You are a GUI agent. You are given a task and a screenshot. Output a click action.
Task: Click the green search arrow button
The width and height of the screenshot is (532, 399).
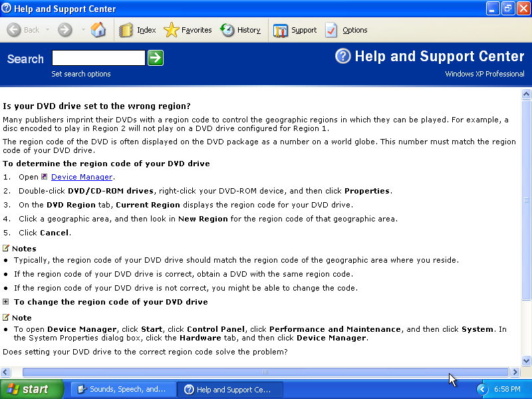(156, 58)
